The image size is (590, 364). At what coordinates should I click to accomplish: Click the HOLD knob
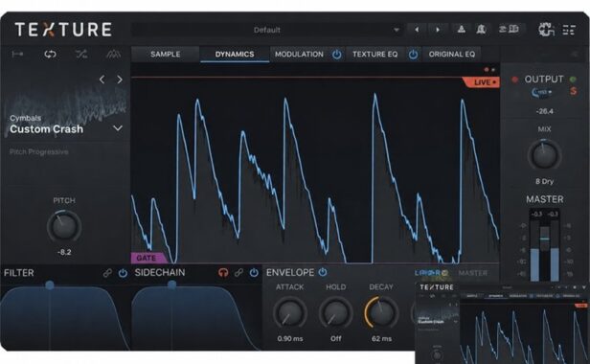pos(335,313)
